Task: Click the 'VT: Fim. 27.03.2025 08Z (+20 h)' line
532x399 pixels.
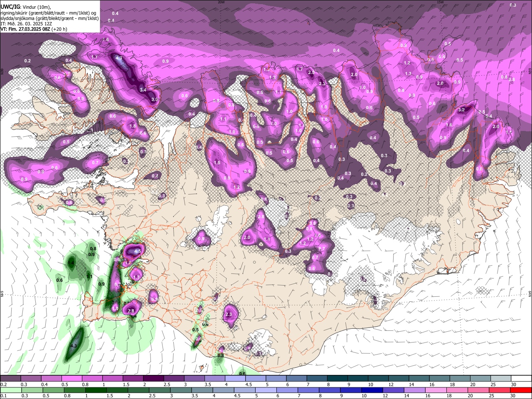Action: [x=33, y=29]
